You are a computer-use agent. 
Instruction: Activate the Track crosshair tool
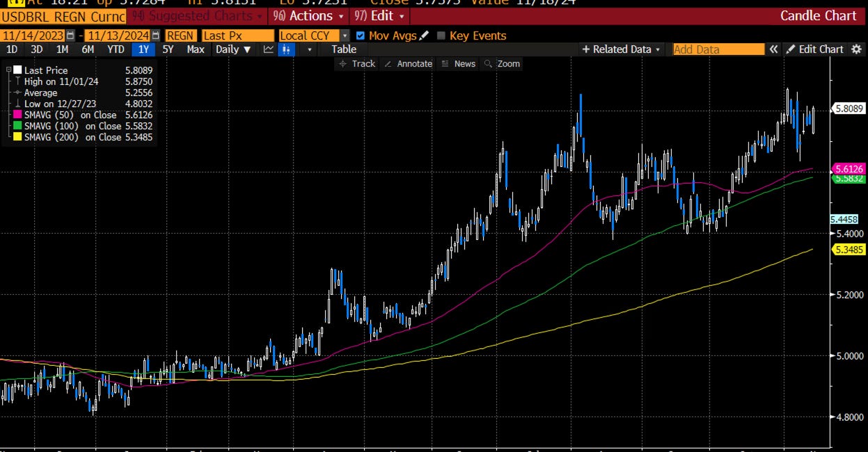356,63
